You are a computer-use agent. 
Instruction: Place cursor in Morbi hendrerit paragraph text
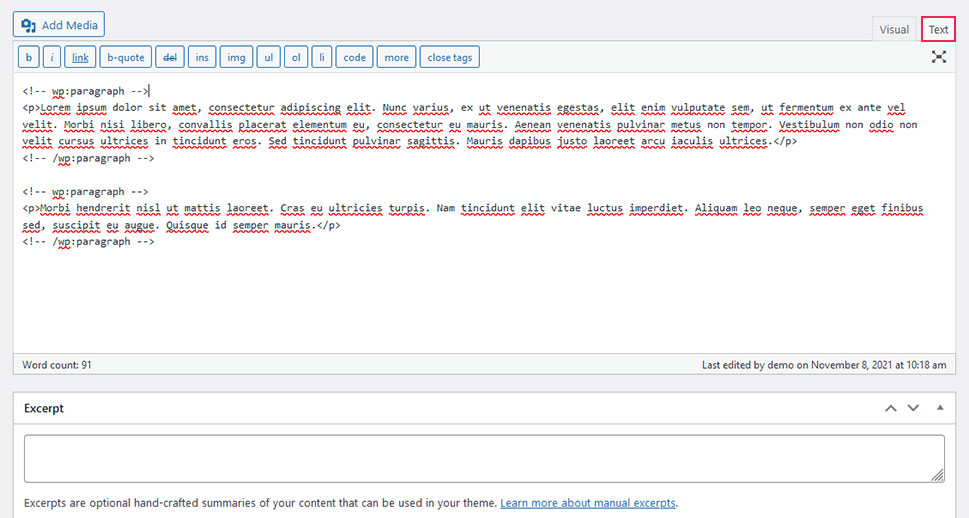[472, 216]
